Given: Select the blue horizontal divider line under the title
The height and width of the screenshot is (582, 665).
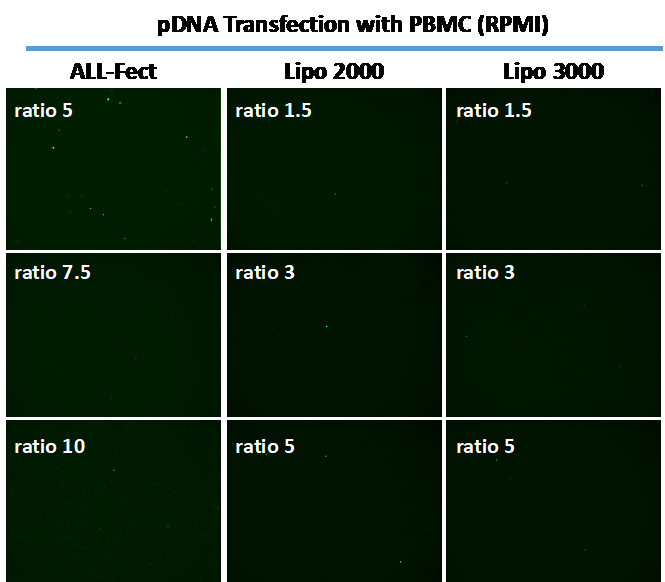Looking at the screenshot, I should click(345, 47).
